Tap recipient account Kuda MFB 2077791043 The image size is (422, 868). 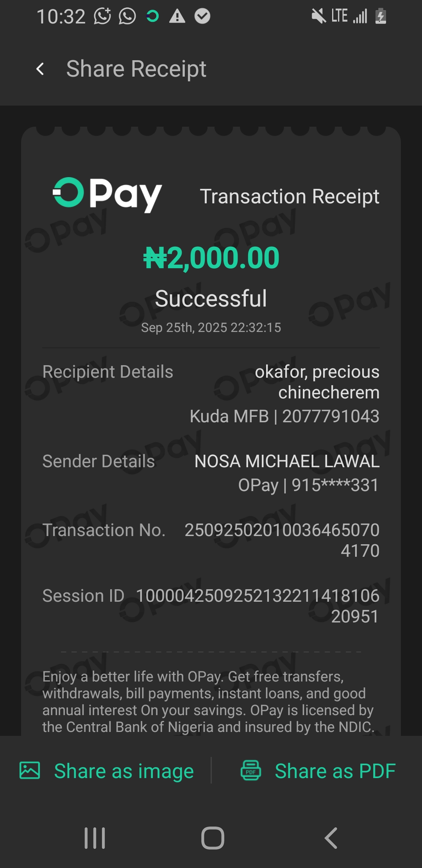click(284, 416)
